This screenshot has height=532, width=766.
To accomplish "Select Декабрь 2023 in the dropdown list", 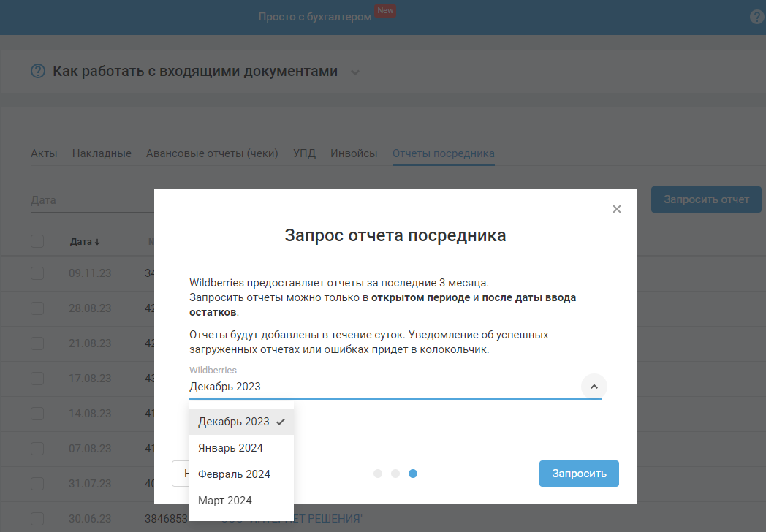I will [x=241, y=422].
